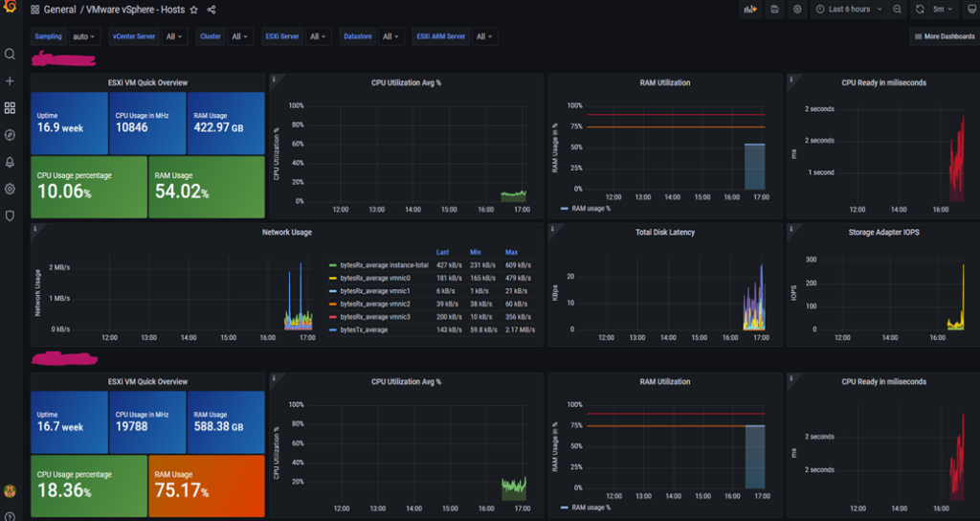The width and height of the screenshot is (980, 521).
Task: Open the Alerting bell icon
Action: click(x=10, y=162)
